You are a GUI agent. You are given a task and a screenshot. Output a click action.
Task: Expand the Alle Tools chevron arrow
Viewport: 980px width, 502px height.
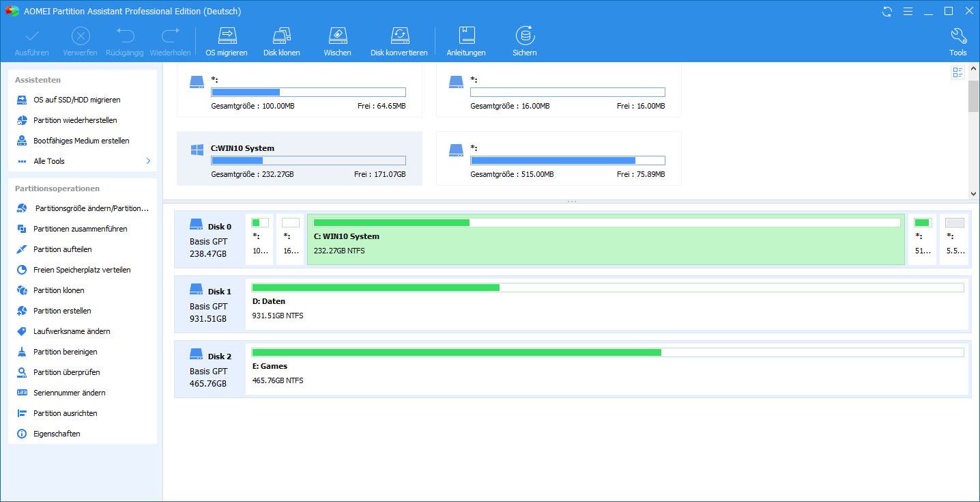point(148,161)
